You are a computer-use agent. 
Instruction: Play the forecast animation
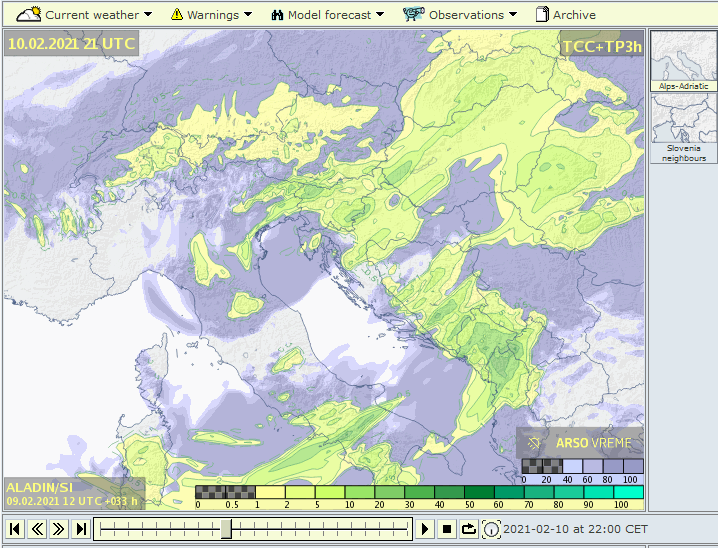[x=426, y=529]
